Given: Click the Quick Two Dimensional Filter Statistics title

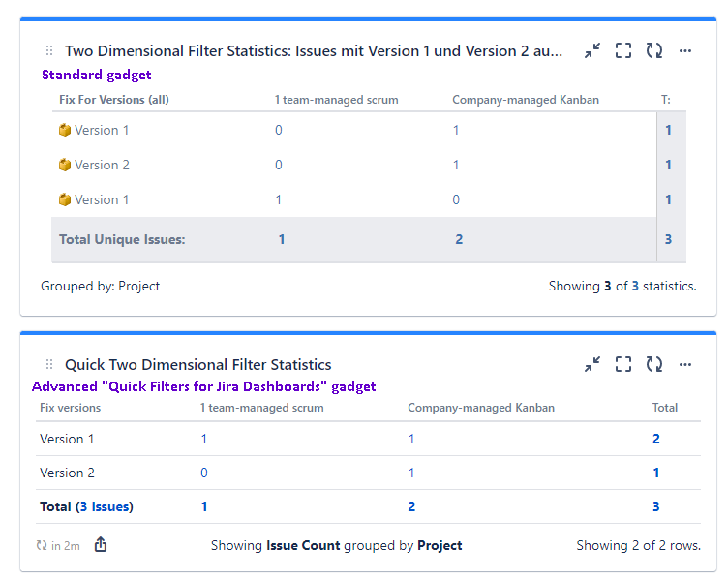Looking at the screenshot, I should pos(198,364).
